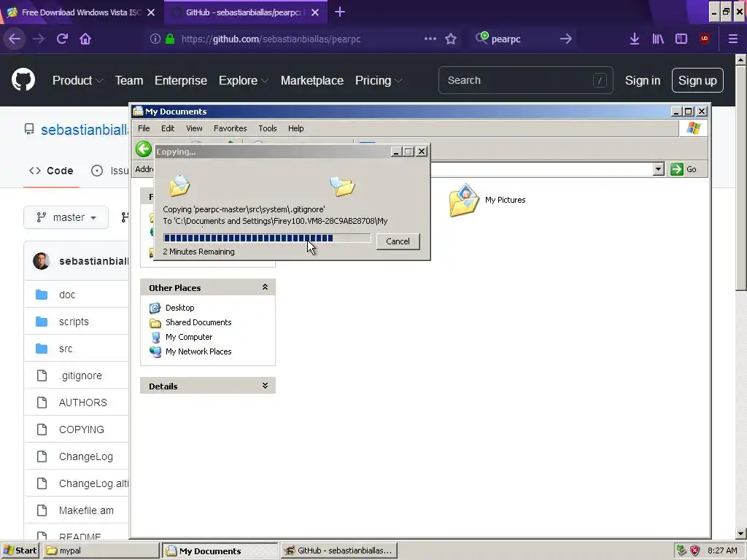This screenshot has height=560, width=747.
Task: Open the Product dropdown on GitHub
Action: click(77, 80)
